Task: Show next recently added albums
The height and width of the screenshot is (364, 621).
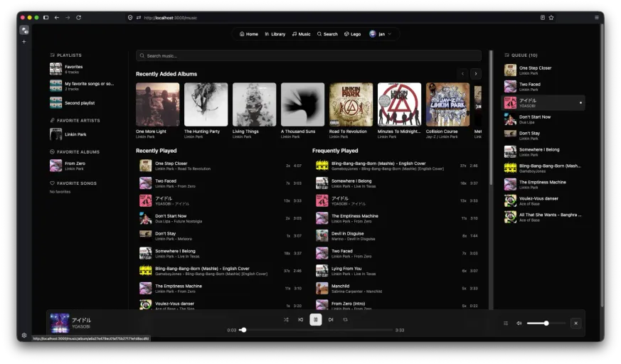Action: pyautogui.click(x=476, y=74)
